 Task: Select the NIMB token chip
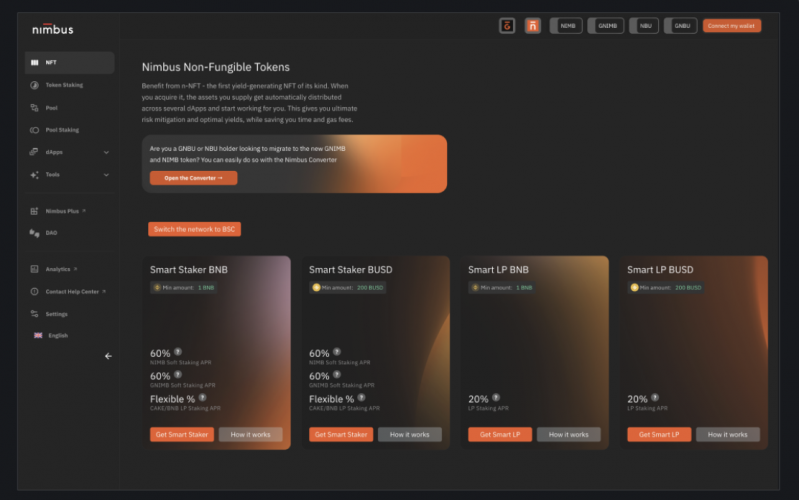tap(566, 25)
